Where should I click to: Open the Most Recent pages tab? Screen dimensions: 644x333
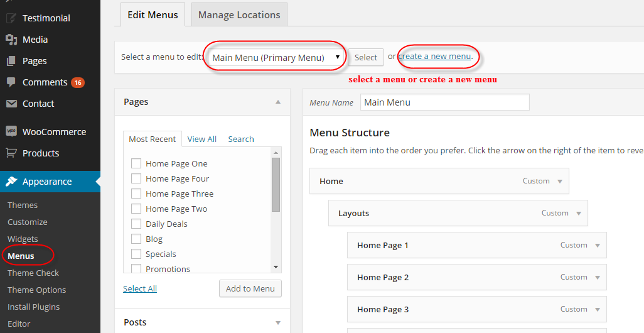coord(153,139)
